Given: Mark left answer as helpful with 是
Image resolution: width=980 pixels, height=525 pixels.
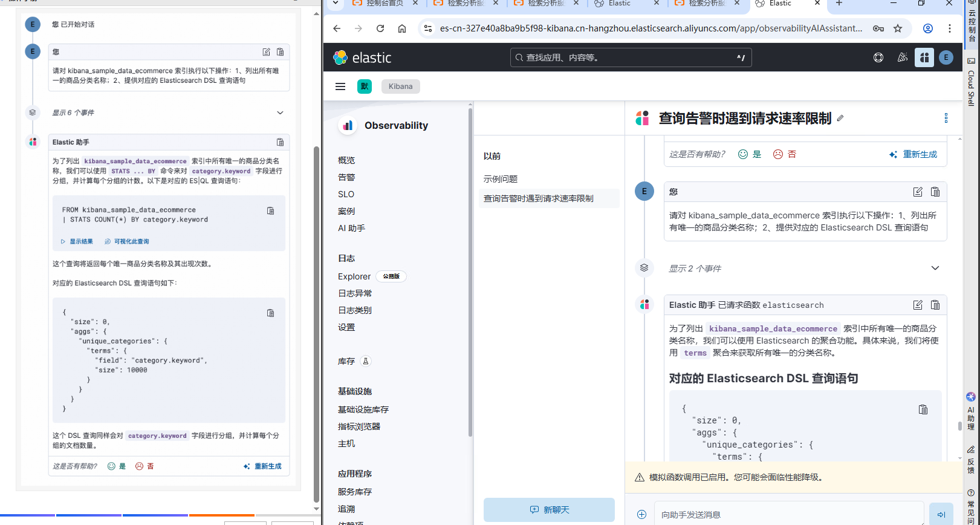Looking at the screenshot, I should [x=117, y=466].
